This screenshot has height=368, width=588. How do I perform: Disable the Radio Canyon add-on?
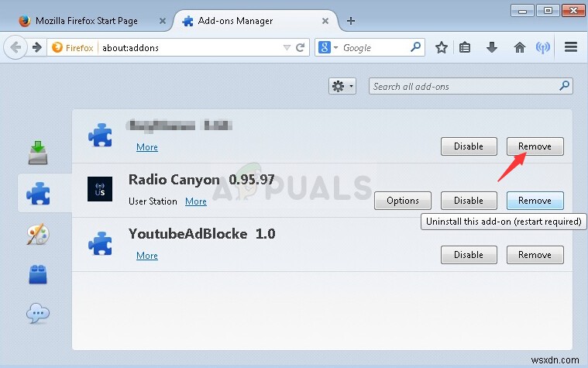tap(469, 201)
